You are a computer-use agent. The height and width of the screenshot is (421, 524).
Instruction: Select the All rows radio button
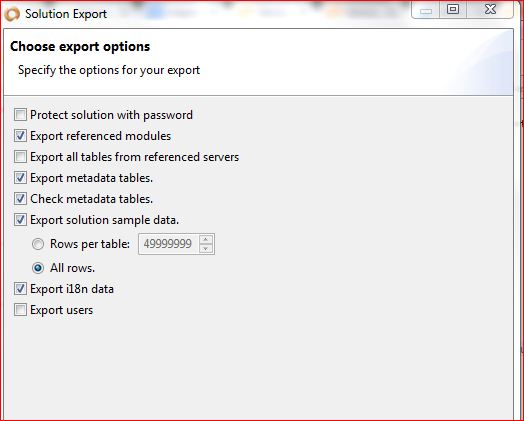[38, 268]
